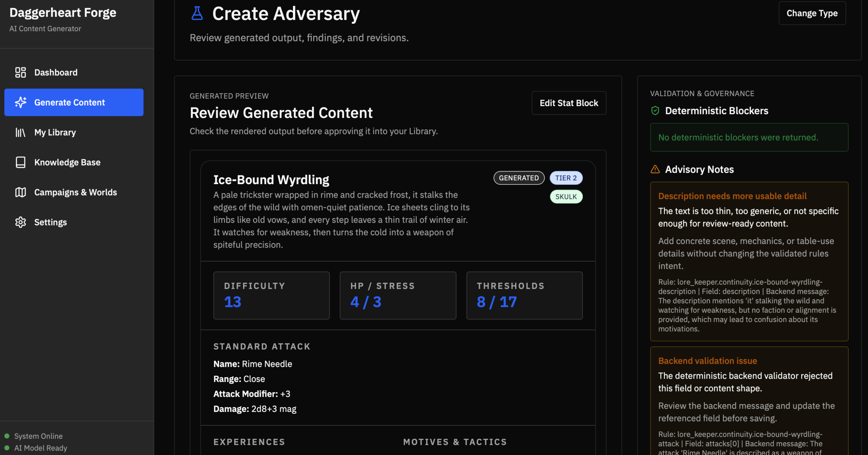Click 'No deterministic blockers were returned.' message
This screenshot has height=455, width=868.
(738, 137)
